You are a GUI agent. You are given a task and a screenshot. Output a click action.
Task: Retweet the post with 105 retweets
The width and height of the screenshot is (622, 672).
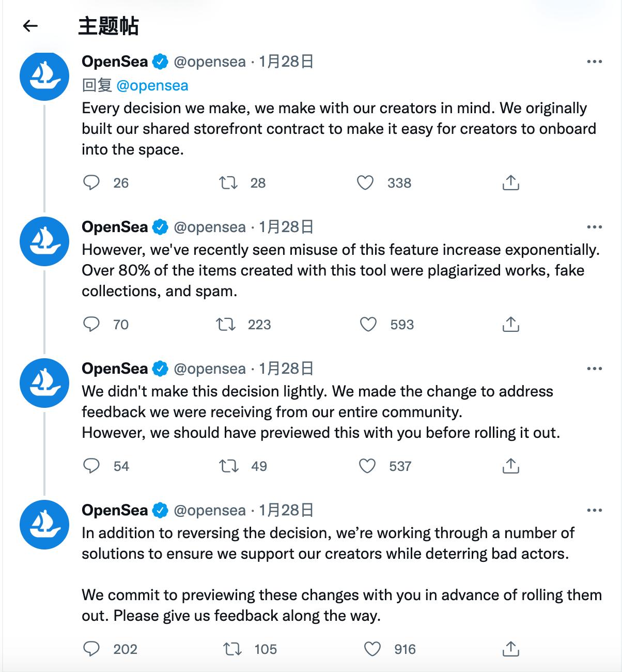(232, 649)
